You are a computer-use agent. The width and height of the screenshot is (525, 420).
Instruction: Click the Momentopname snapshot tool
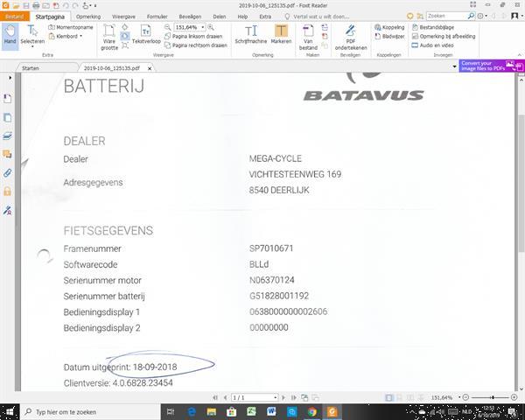click(x=71, y=27)
